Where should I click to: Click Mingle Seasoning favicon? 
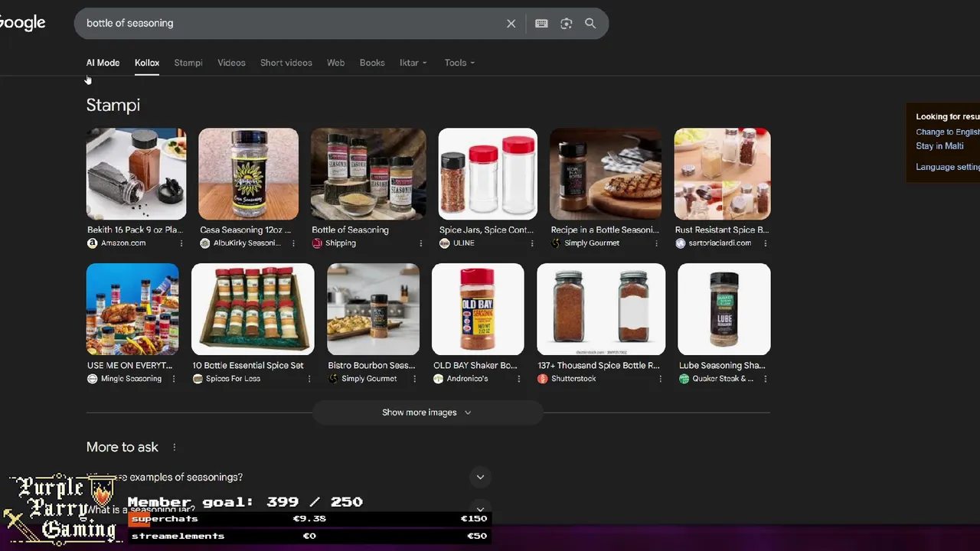92,379
